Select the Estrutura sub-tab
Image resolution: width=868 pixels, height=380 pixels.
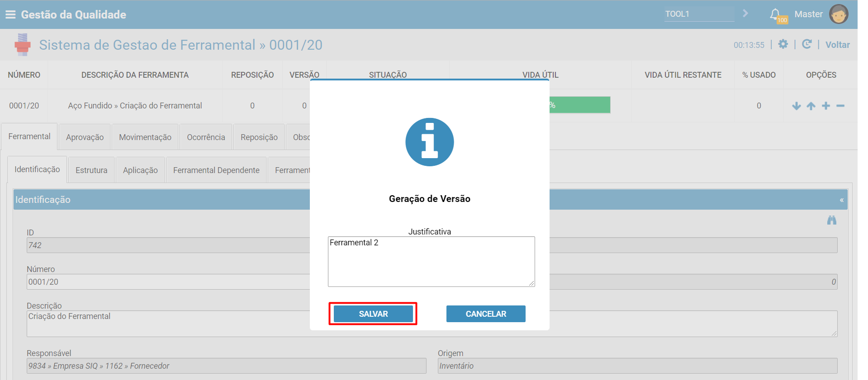[91, 170]
